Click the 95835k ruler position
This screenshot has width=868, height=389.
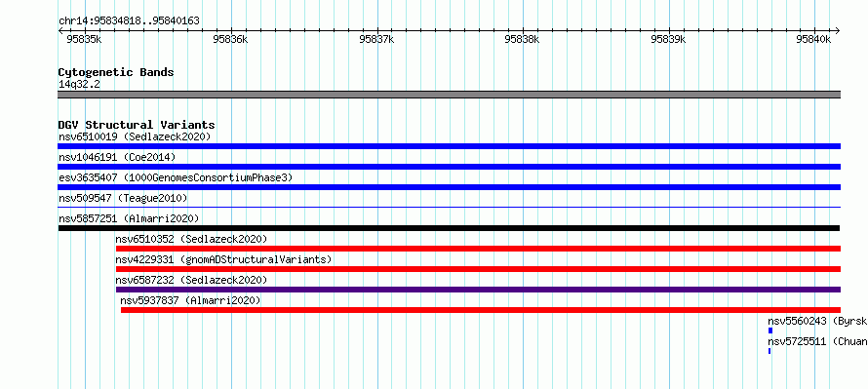[x=84, y=39]
